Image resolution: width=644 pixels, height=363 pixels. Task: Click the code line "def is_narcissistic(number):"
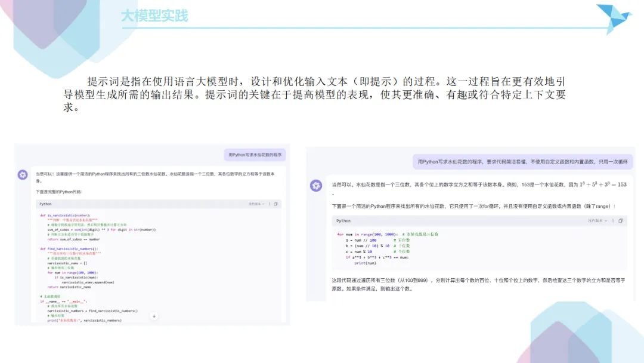coord(65,216)
